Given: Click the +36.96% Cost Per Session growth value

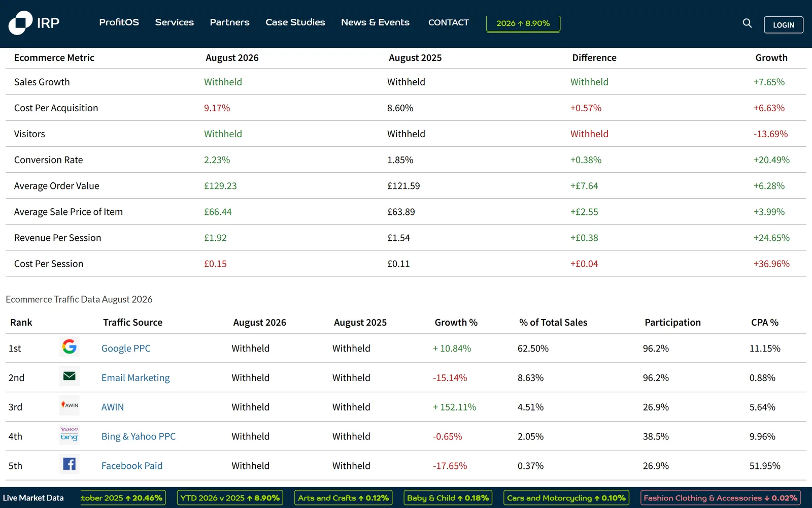Looking at the screenshot, I should click(x=771, y=264).
